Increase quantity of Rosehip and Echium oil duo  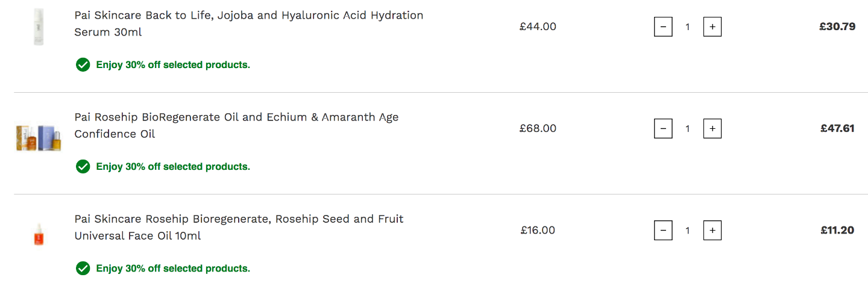(712, 128)
